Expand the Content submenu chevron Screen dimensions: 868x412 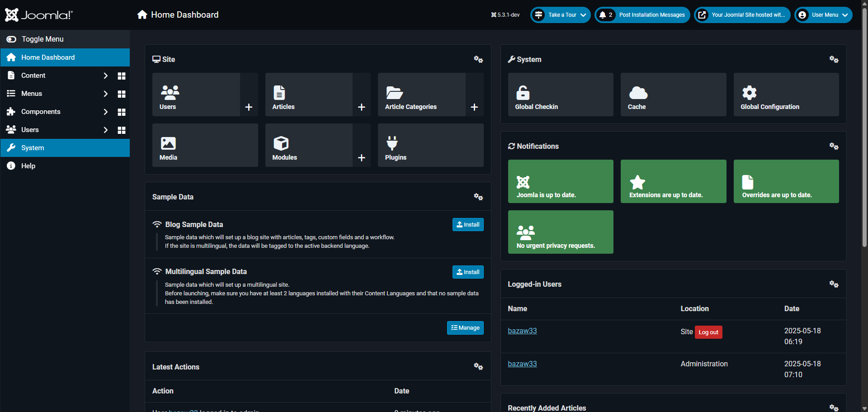105,76
